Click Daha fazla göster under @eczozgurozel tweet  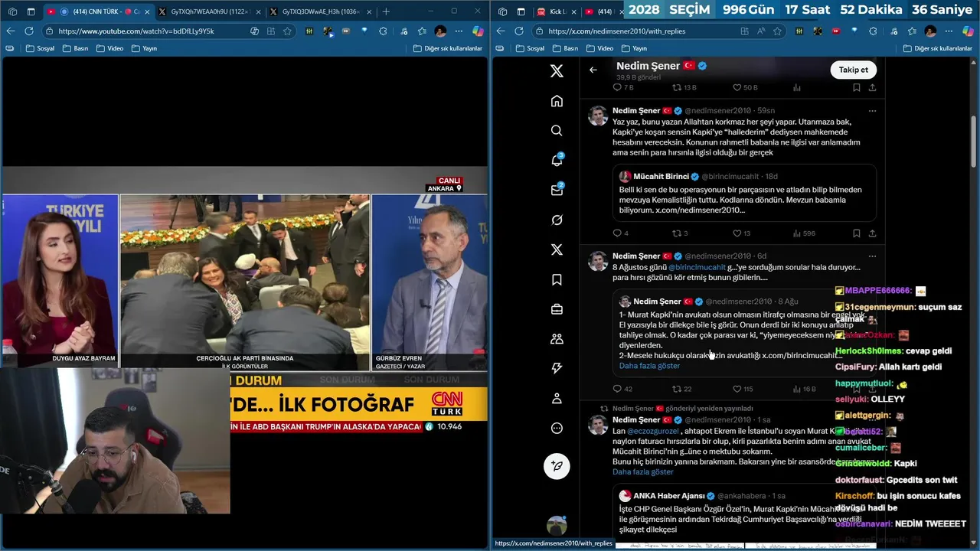[643, 472]
